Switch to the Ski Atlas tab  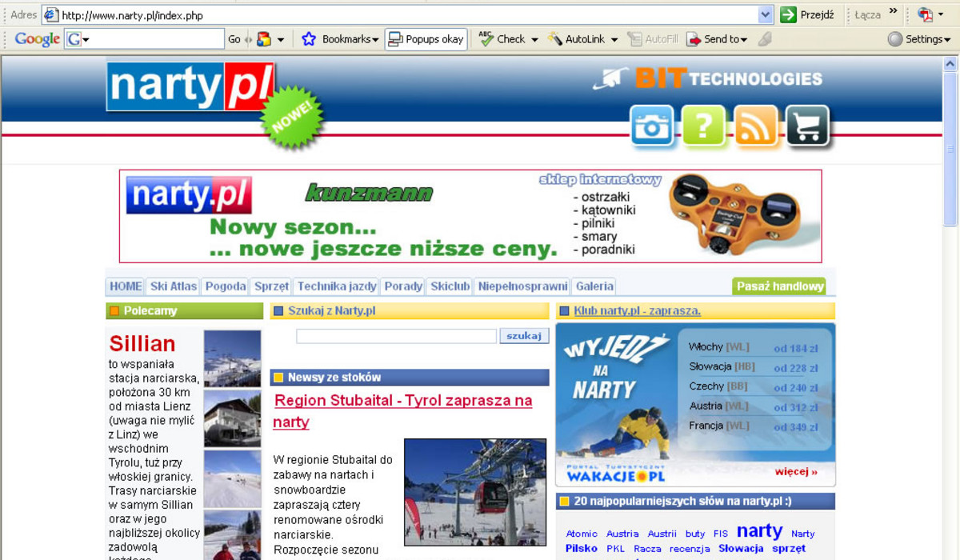pos(173,286)
